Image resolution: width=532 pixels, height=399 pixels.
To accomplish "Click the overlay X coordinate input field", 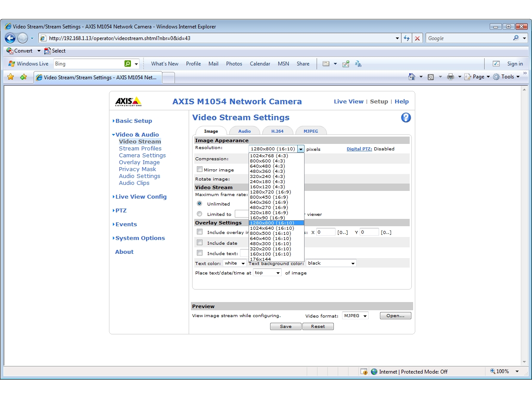I will pyautogui.click(x=325, y=232).
